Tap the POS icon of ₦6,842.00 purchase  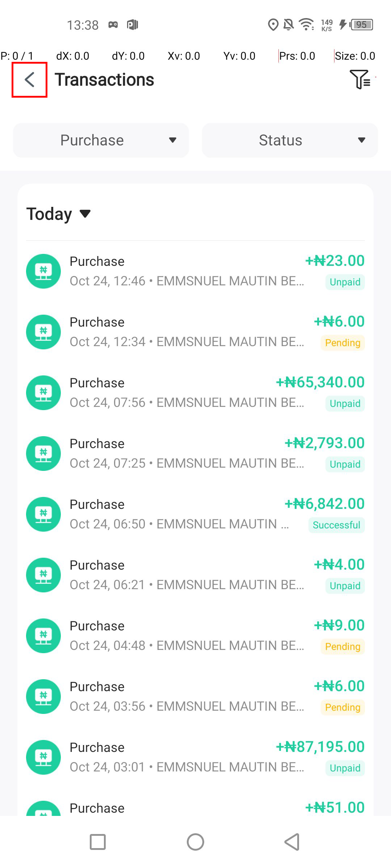[43, 514]
